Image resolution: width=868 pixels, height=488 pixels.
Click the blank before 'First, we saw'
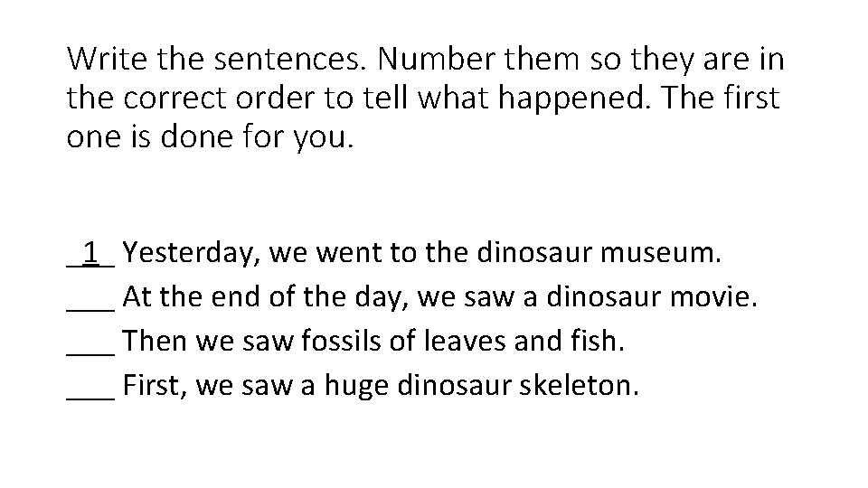(x=90, y=387)
